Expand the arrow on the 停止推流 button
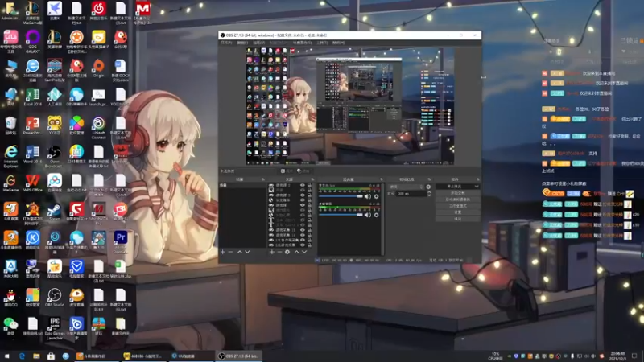Screen dimensions: 644x362 pyautogui.click(x=477, y=187)
